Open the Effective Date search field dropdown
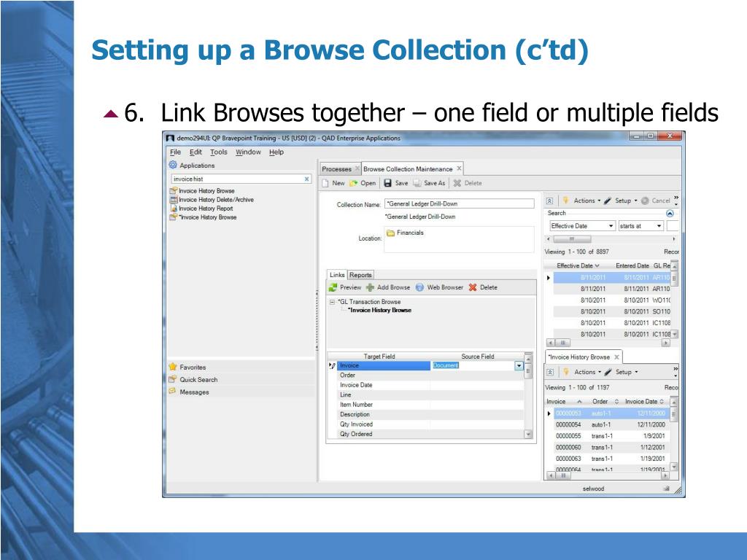The width and height of the screenshot is (747, 560). tap(611, 226)
